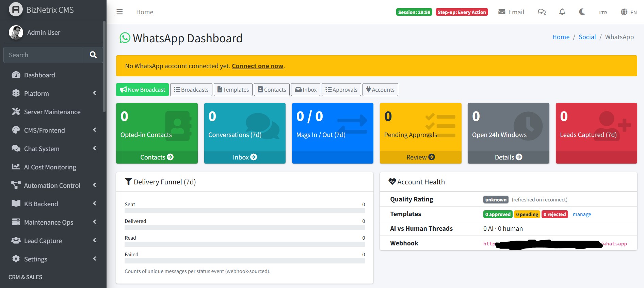Click the Admin User avatar

click(16, 32)
